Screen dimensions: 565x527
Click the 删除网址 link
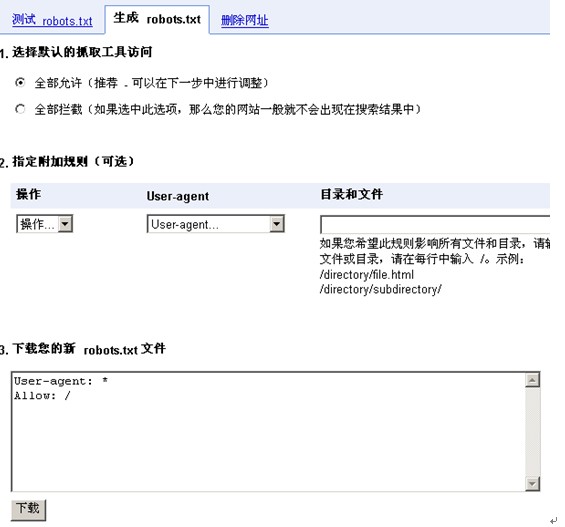click(245, 20)
